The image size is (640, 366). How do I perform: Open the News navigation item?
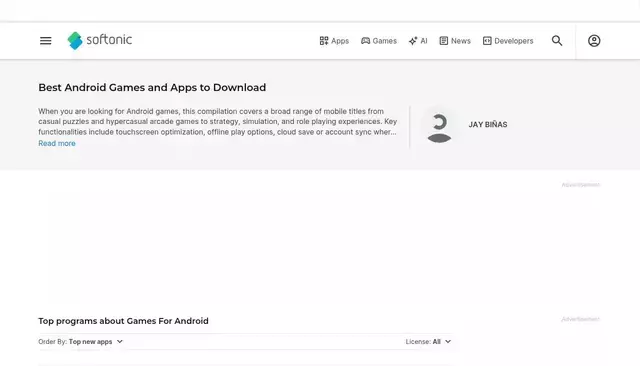pos(455,41)
